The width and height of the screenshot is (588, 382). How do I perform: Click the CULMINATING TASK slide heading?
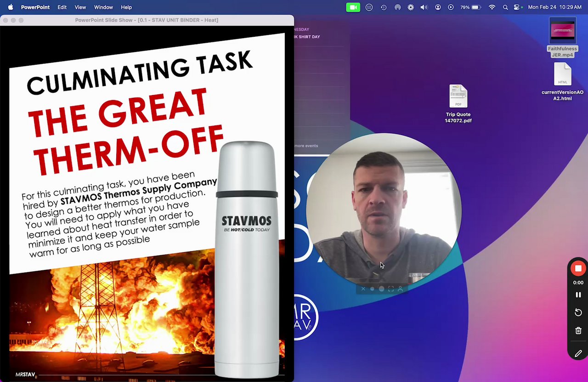[x=140, y=72]
